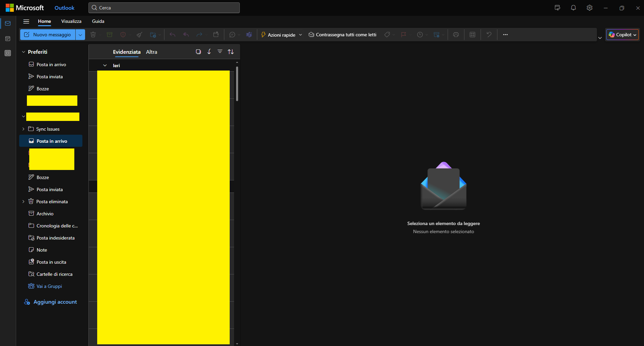Toggle sort order arrows in message list
The height and width of the screenshot is (346, 644).
point(231,52)
